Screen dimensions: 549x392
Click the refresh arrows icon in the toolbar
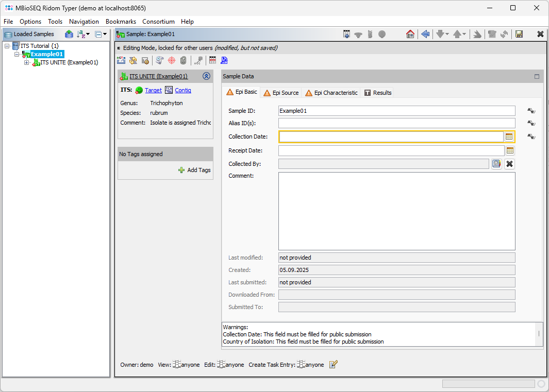[x=504, y=34]
